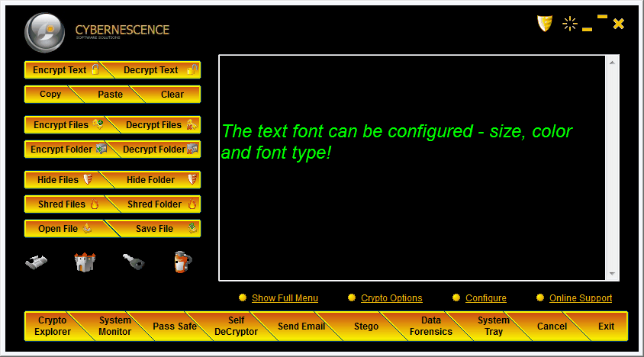The width and height of the screenshot is (644, 357).
Task: Open the Show Full Menu link
Action: [x=285, y=298]
